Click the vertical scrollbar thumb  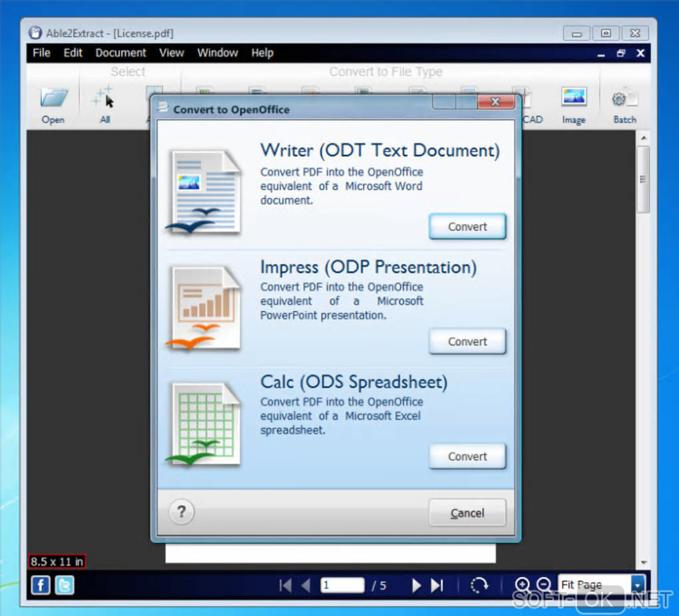click(x=644, y=179)
